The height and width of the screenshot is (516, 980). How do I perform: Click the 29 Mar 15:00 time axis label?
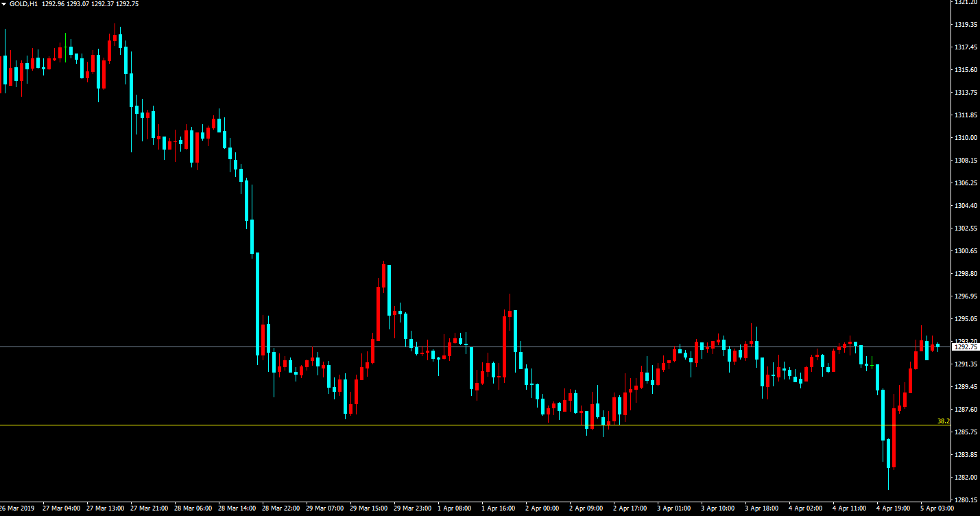coord(368,508)
